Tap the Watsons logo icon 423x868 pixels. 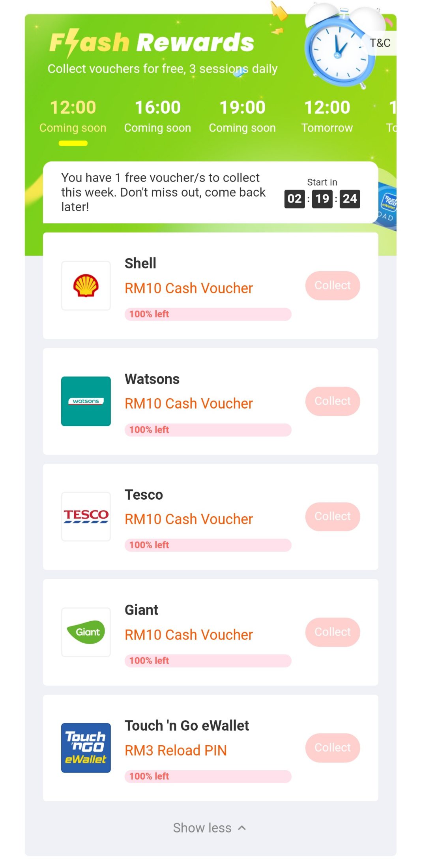pos(86,401)
